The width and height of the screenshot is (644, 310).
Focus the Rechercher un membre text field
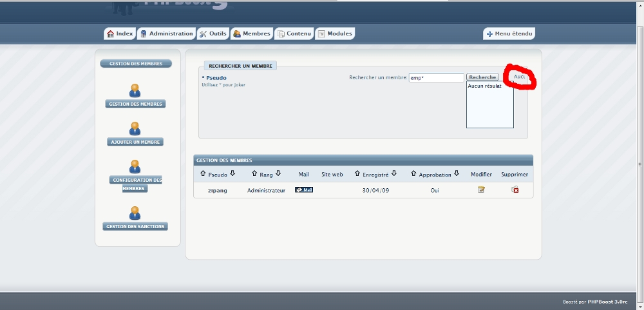[x=436, y=77]
